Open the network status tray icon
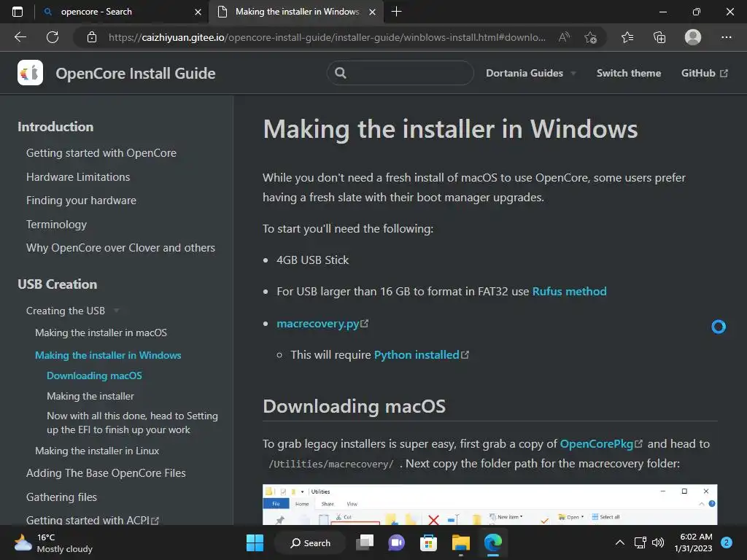This screenshot has height=560, width=747. [640, 542]
